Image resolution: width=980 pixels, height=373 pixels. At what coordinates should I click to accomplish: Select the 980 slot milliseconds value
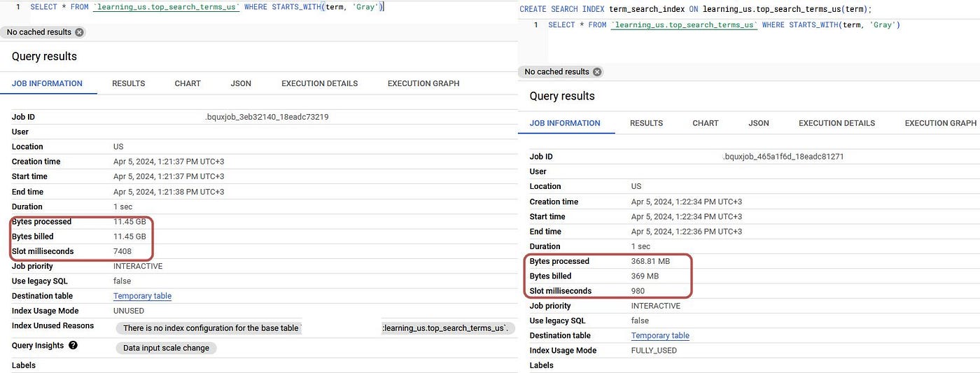(x=638, y=291)
